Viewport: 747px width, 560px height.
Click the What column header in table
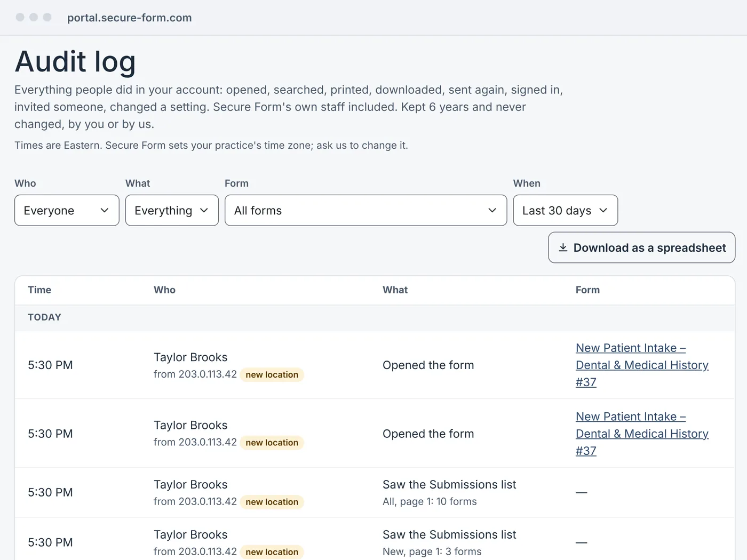coord(395,290)
